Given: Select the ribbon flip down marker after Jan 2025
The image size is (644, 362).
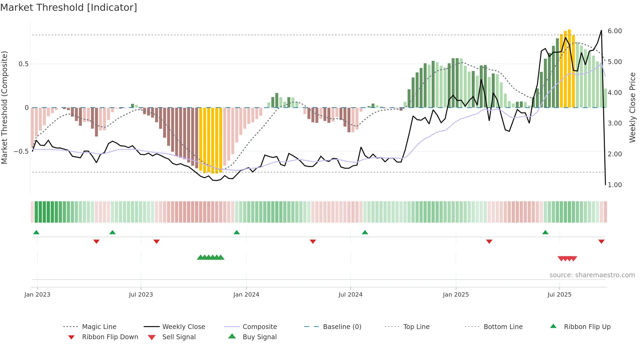Looking at the screenshot, I should click(489, 242).
